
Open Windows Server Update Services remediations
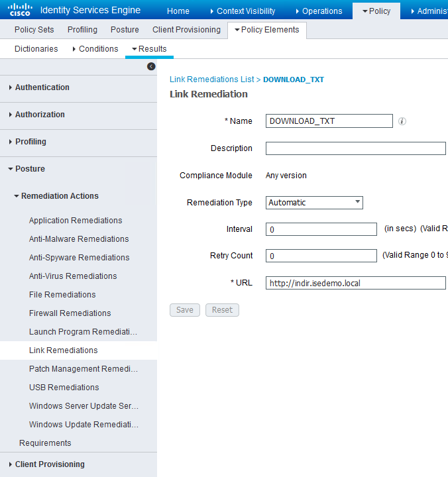[84, 406]
